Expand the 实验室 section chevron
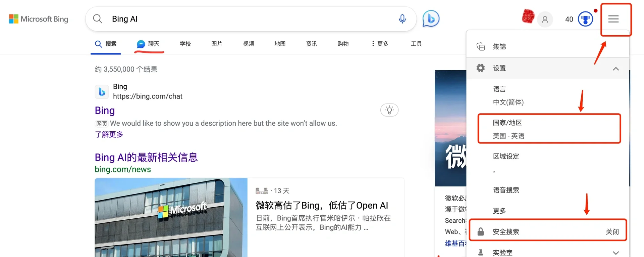 coord(616,253)
